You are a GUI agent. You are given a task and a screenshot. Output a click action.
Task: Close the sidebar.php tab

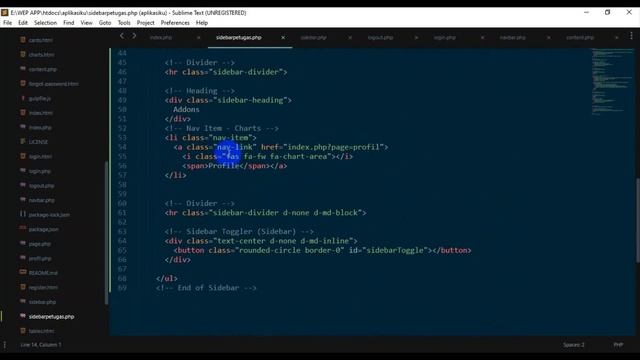click(x=350, y=38)
